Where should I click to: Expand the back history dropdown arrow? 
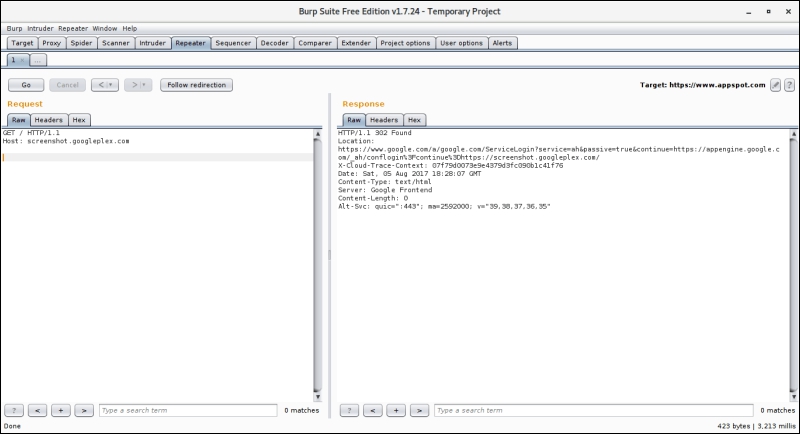pos(111,85)
